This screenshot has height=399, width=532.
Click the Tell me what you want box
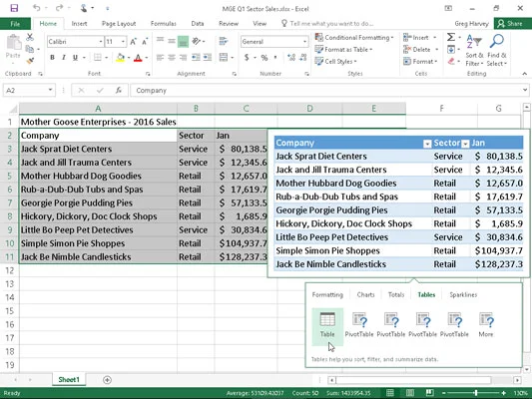tap(327, 23)
